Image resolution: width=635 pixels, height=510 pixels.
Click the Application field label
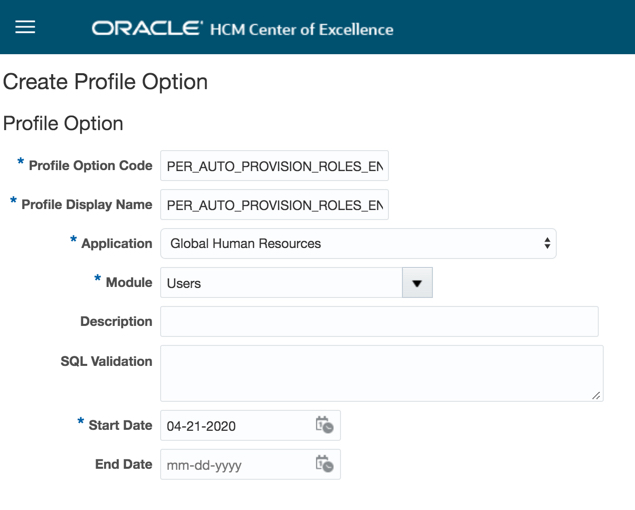click(116, 243)
